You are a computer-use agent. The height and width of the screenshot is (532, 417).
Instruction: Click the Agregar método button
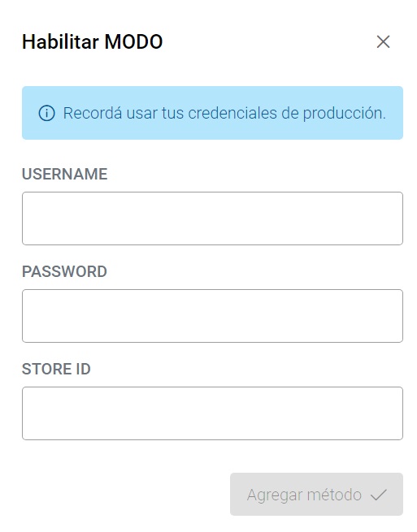[x=316, y=495]
